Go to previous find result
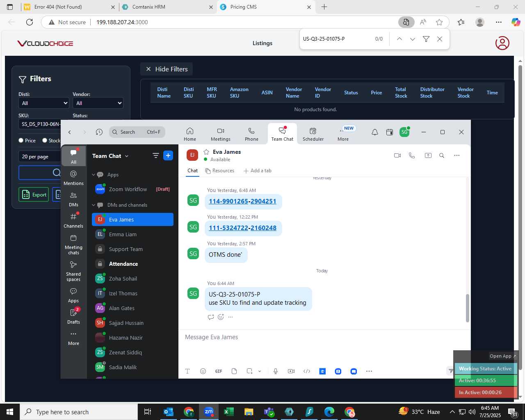The height and width of the screenshot is (420, 525). click(399, 39)
